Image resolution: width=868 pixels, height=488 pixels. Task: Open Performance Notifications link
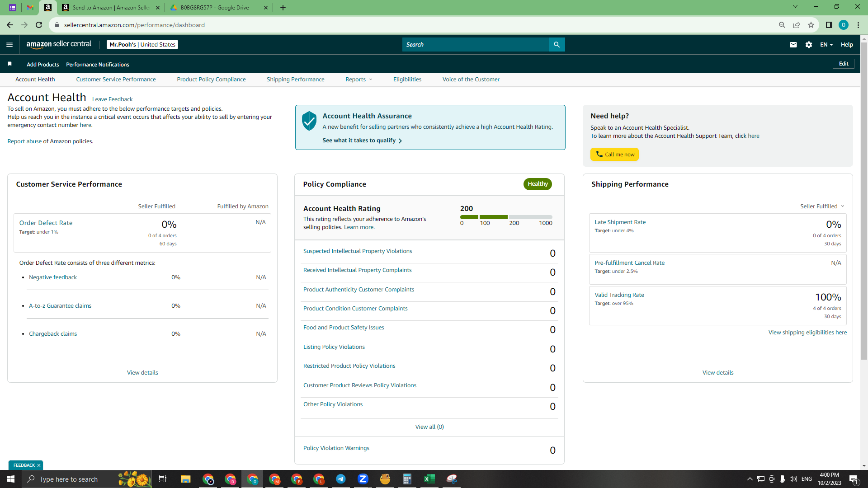98,65
